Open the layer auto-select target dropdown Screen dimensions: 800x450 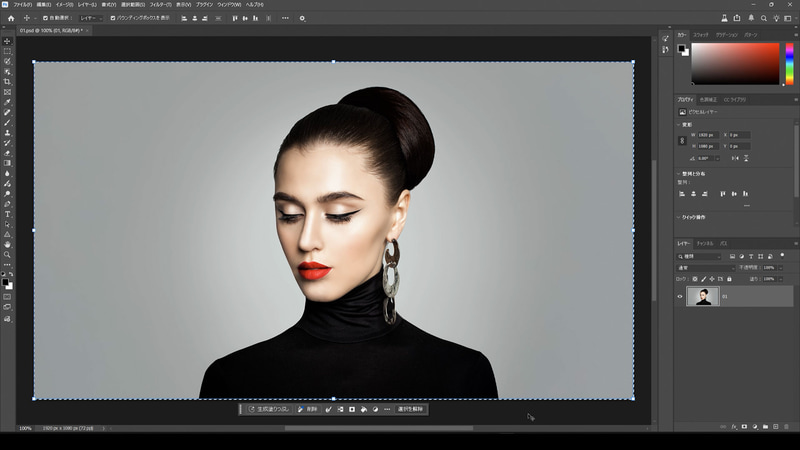click(x=91, y=18)
